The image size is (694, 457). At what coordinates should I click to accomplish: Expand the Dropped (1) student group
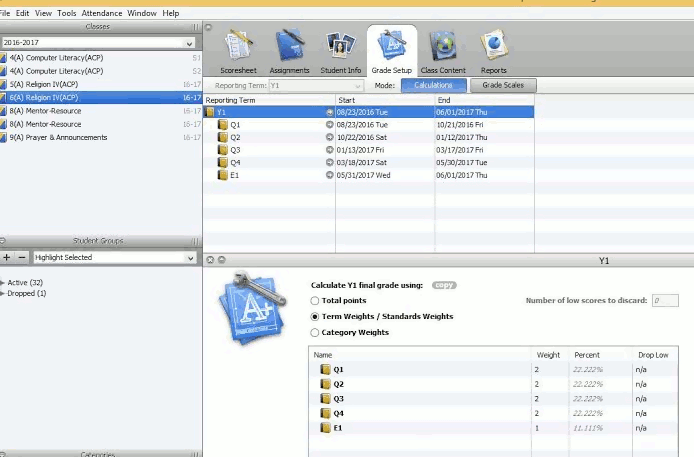pyautogui.click(x=3, y=294)
